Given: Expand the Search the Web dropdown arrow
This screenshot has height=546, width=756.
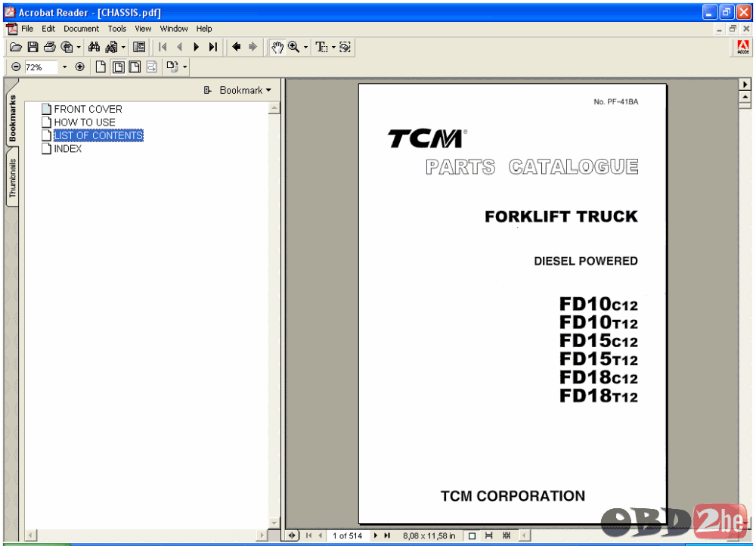Looking at the screenshot, I should click(x=79, y=47).
